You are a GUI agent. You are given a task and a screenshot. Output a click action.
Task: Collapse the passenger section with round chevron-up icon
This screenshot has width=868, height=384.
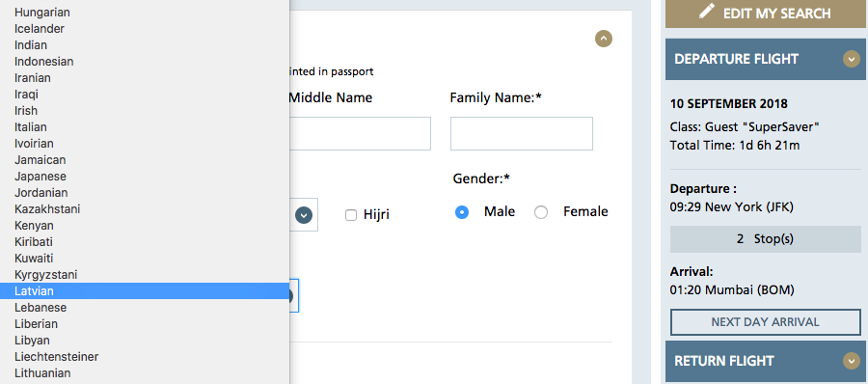[x=604, y=39]
